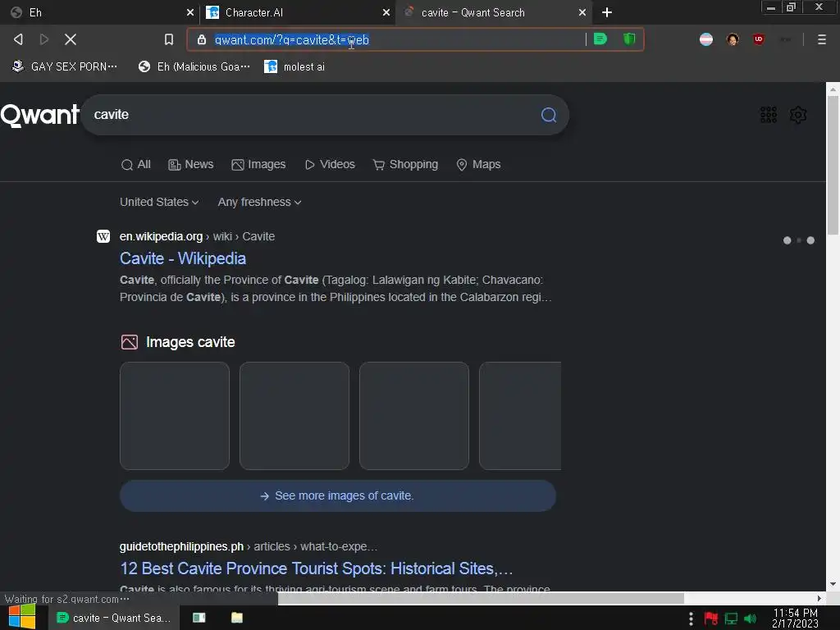Open the striped flag extension icon
This screenshot has width=840, height=630.
706,39
